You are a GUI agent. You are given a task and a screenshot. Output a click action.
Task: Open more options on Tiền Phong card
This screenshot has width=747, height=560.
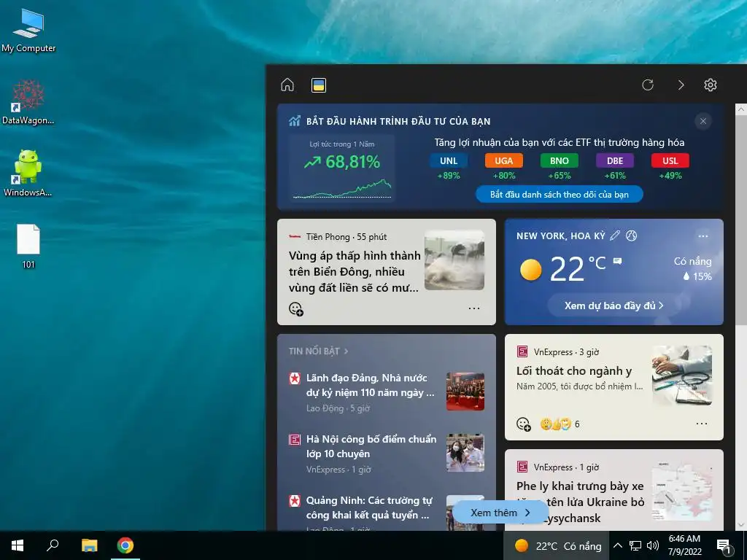coord(474,308)
